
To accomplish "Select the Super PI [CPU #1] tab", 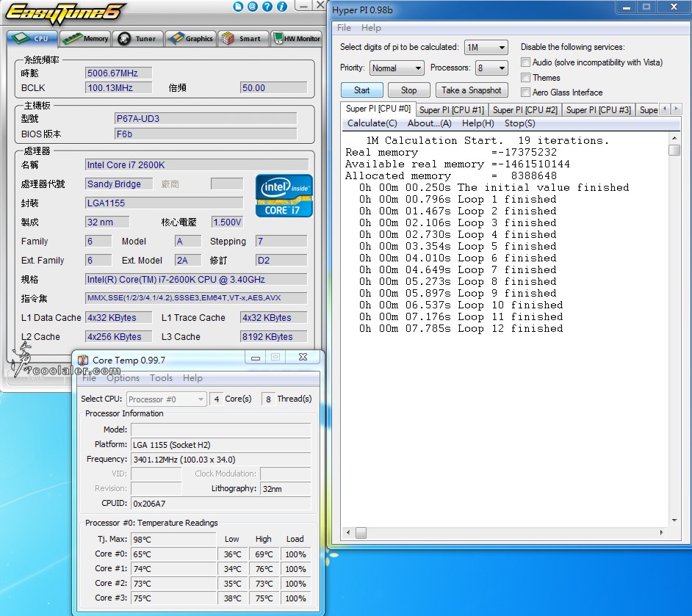I will click(x=452, y=110).
